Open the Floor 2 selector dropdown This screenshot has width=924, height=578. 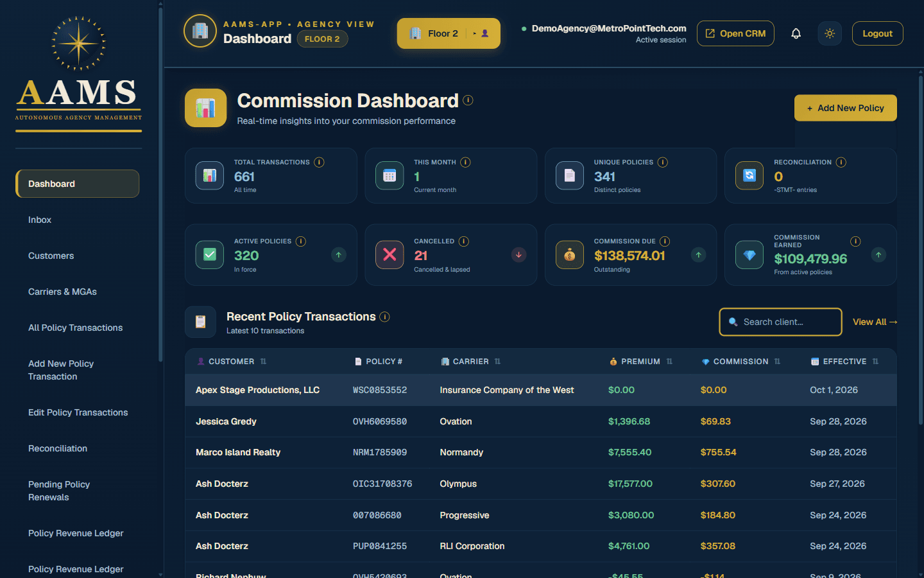(x=449, y=33)
